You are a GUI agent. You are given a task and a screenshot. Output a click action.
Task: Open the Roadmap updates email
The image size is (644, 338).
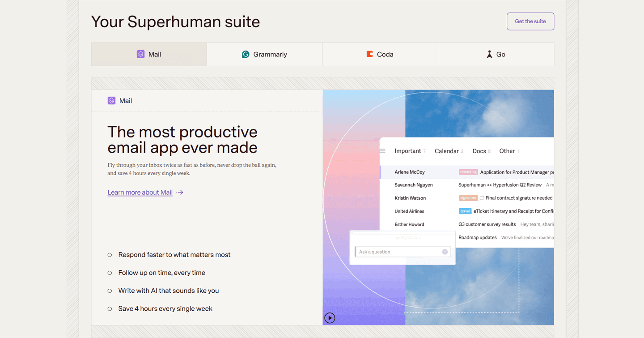[x=505, y=238]
